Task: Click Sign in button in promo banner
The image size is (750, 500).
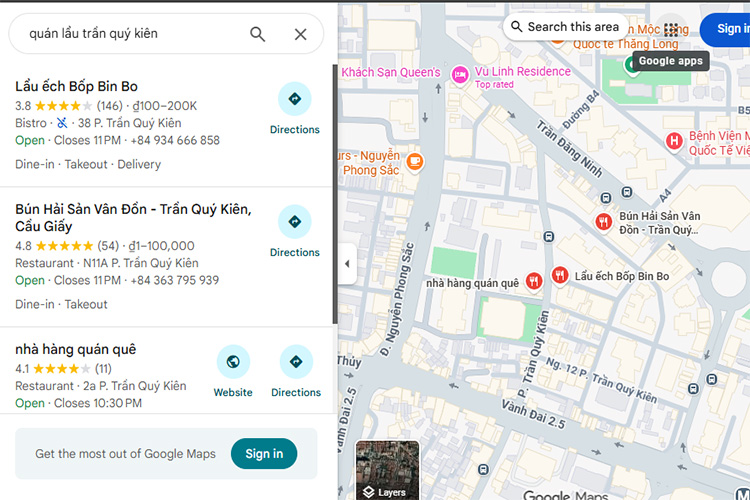Action: 264,454
